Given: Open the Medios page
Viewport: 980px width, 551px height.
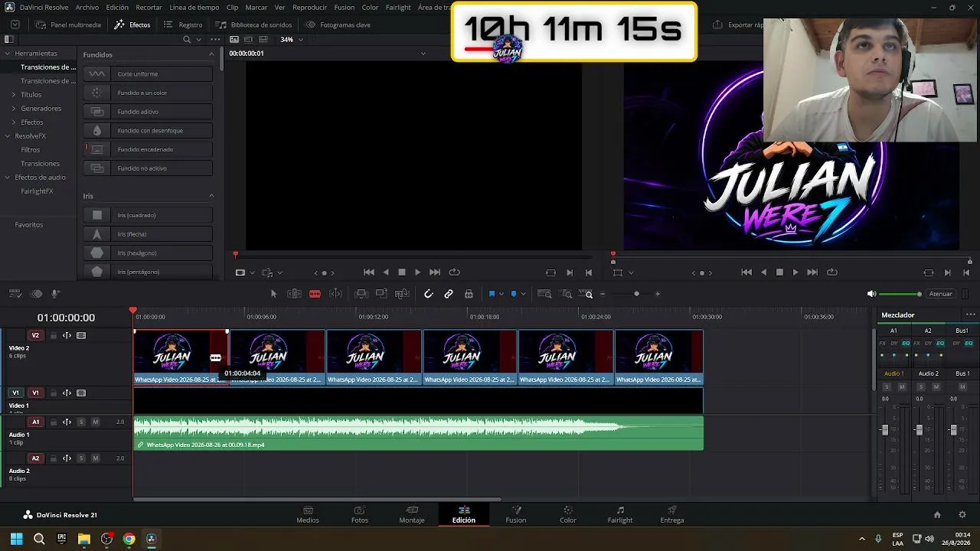Looking at the screenshot, I should coord(308,514).
